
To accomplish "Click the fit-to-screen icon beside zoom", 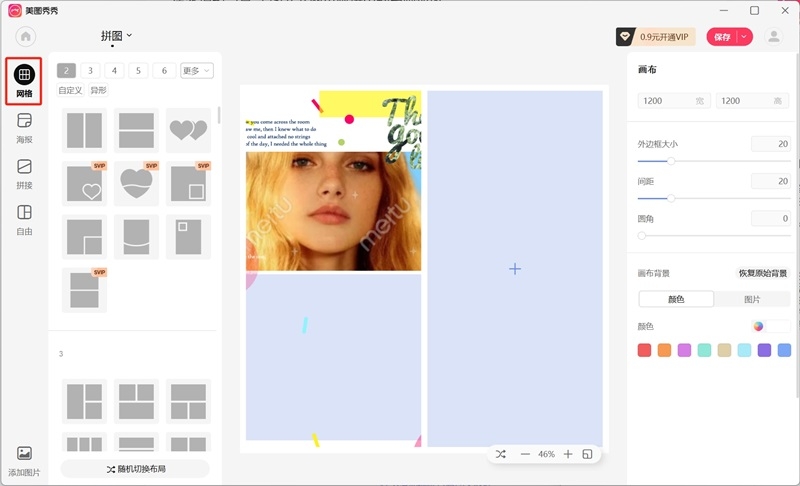I will 588,454.
